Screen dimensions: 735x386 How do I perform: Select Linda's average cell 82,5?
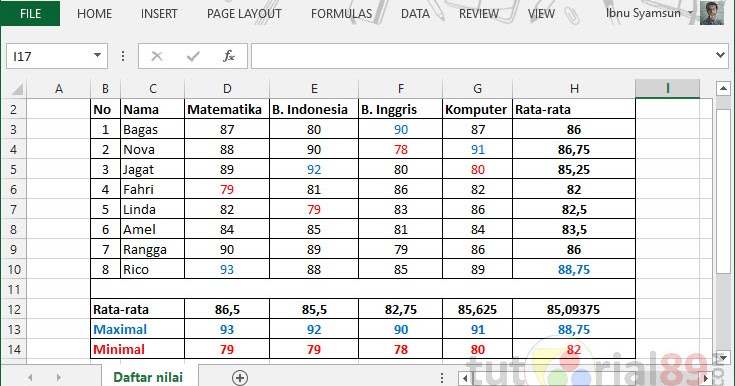pos(574,209)
